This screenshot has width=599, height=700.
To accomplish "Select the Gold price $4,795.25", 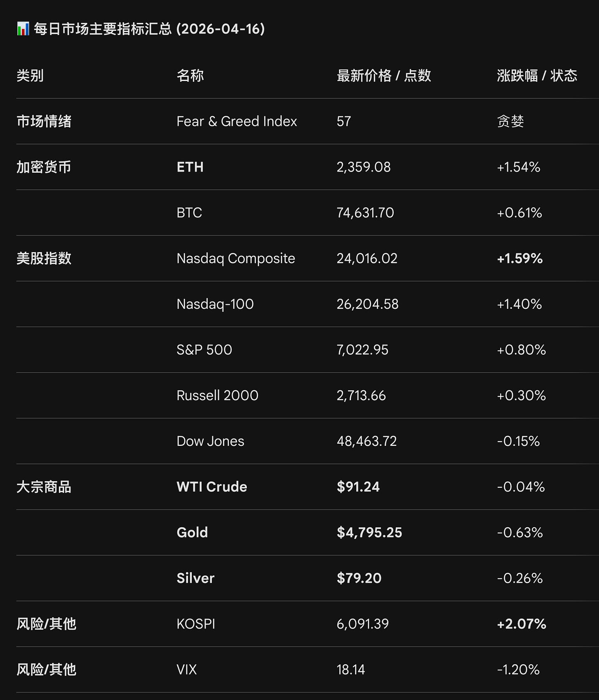I will coord(369,532).
